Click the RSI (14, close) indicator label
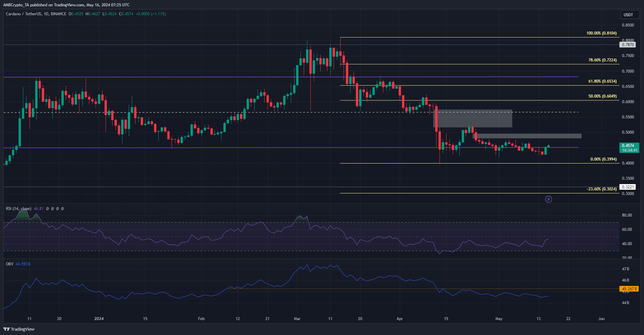Viewport: 644px width, 335px height. click(x=19, y=209)
